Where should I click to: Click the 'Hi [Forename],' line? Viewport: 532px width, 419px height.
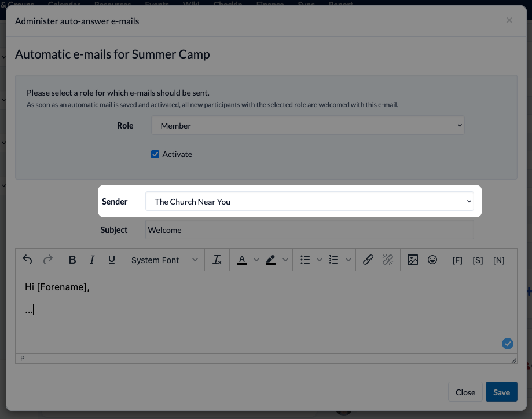pyautogui.click(x=57, y=287)
